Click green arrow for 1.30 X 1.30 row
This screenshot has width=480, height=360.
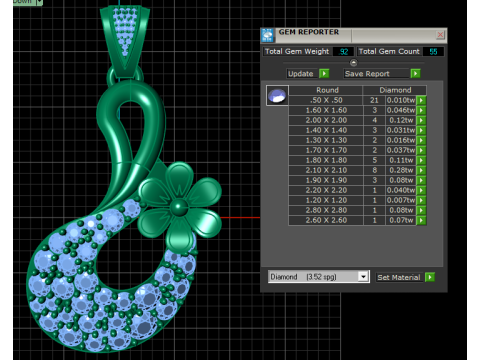[421, 140]
